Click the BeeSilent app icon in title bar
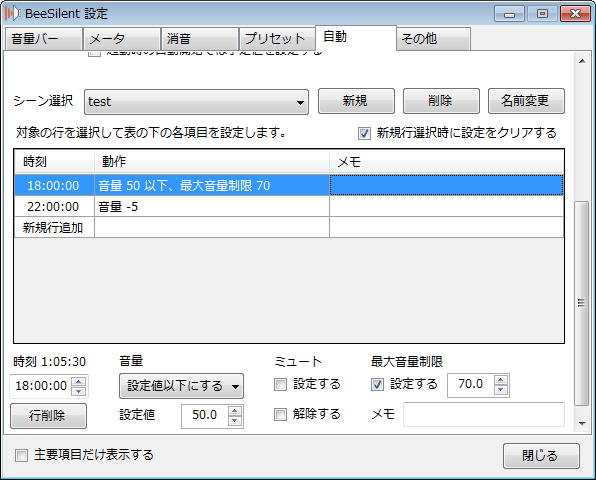The height and width of the screenshot is (480, 596). [12, 14]
